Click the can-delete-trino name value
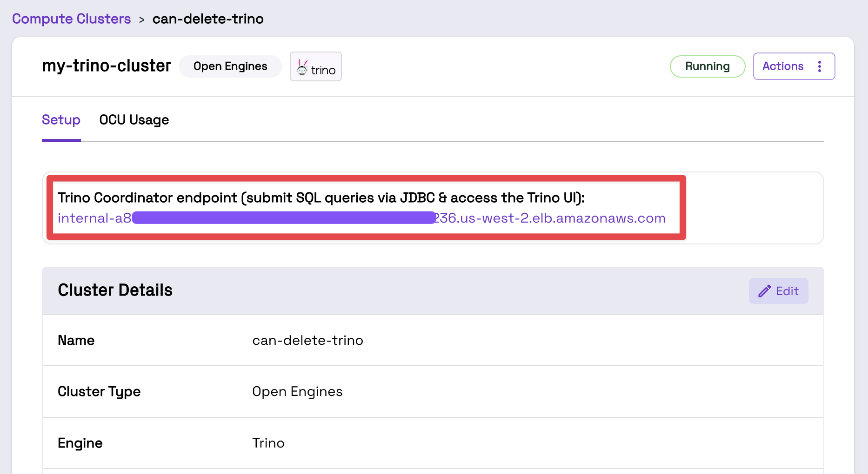868x474 pixels. [307, 340]
